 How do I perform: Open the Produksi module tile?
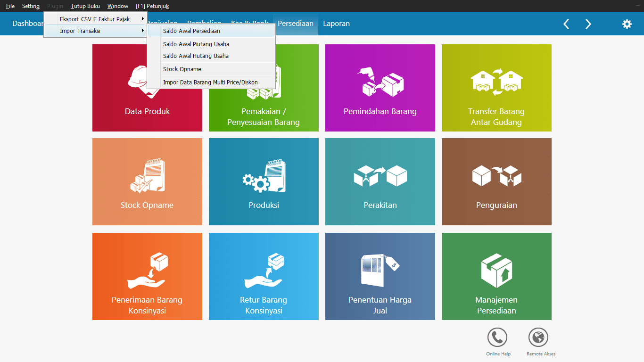[x=264, y=182]
